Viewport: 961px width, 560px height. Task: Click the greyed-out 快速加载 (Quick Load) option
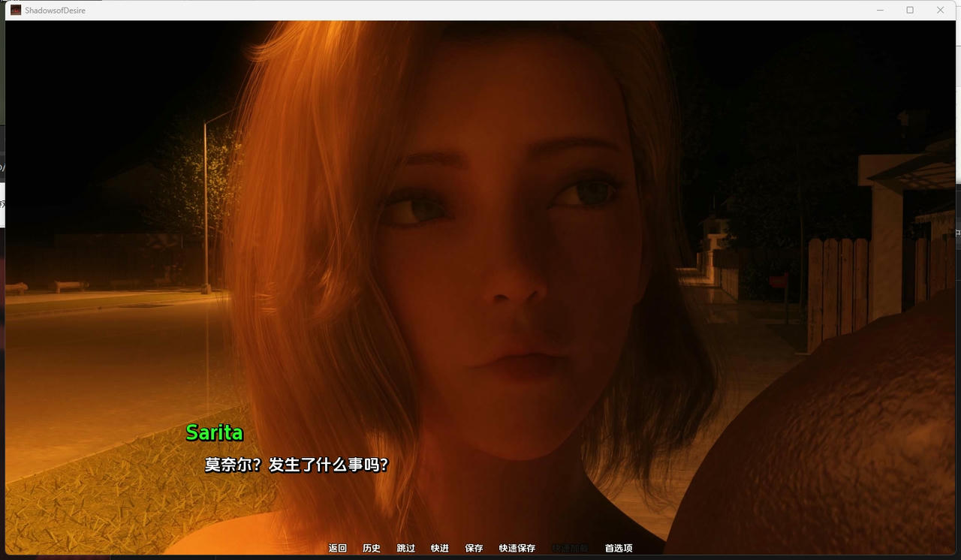coord(571,548)
